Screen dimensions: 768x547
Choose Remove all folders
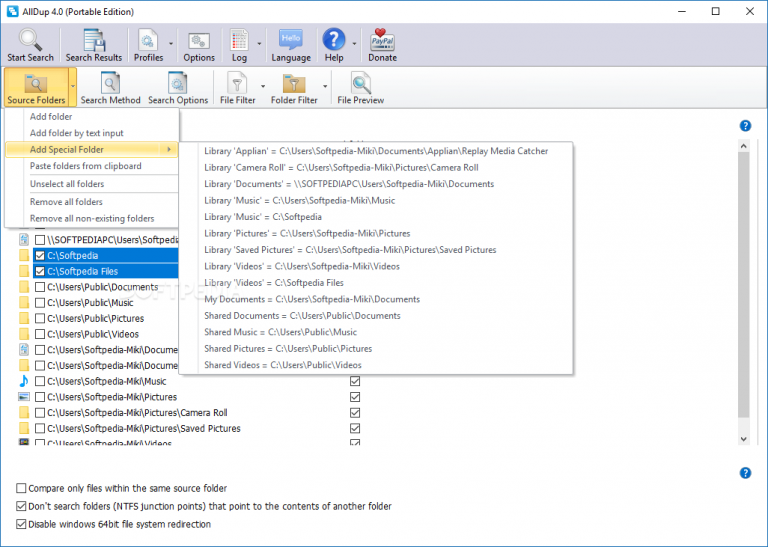92,202
